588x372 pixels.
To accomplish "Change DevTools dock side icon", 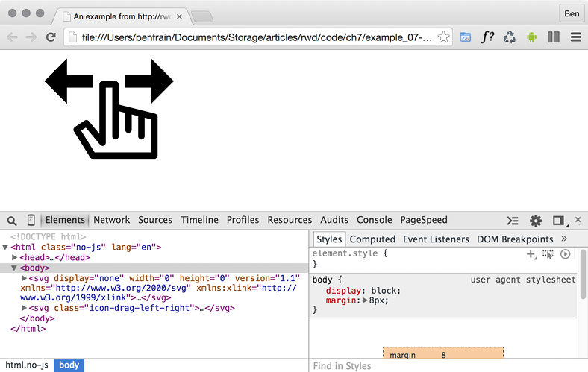I will 558,221.
